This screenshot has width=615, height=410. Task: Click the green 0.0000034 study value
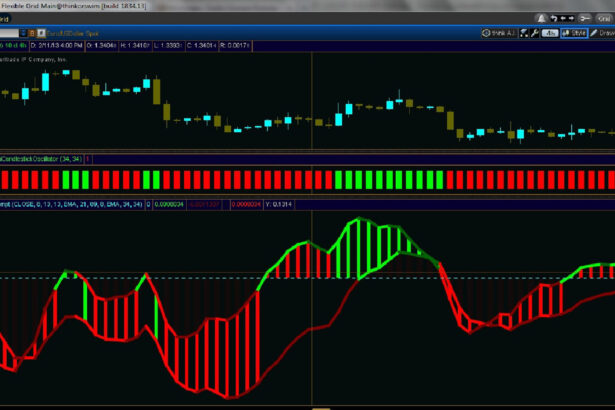pos(169,204)
